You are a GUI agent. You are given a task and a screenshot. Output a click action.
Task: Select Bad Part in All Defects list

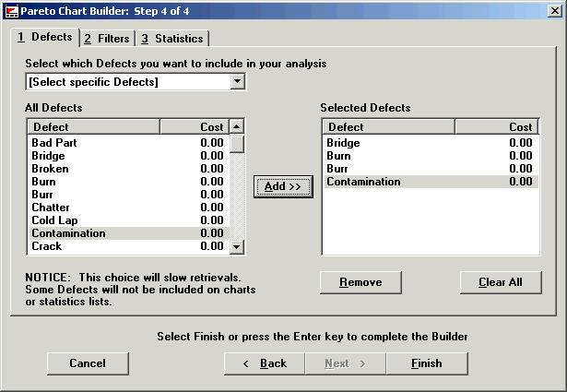[x=54, y=143]
